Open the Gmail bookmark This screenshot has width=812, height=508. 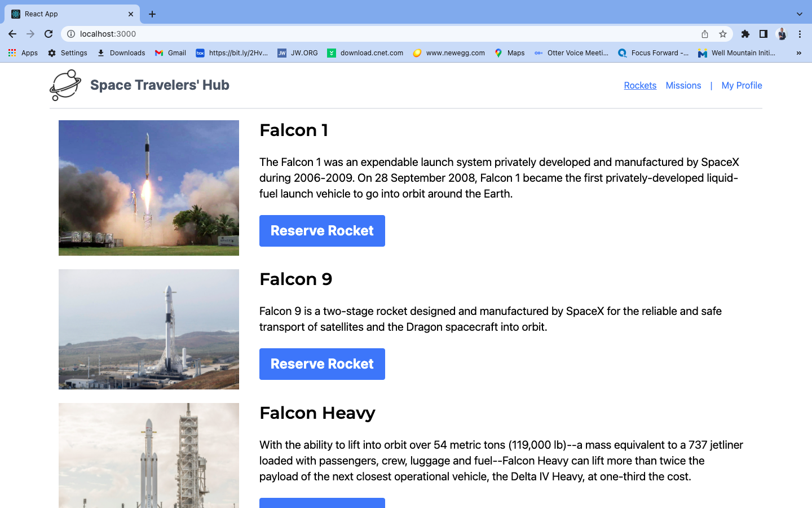click(170, 53)
